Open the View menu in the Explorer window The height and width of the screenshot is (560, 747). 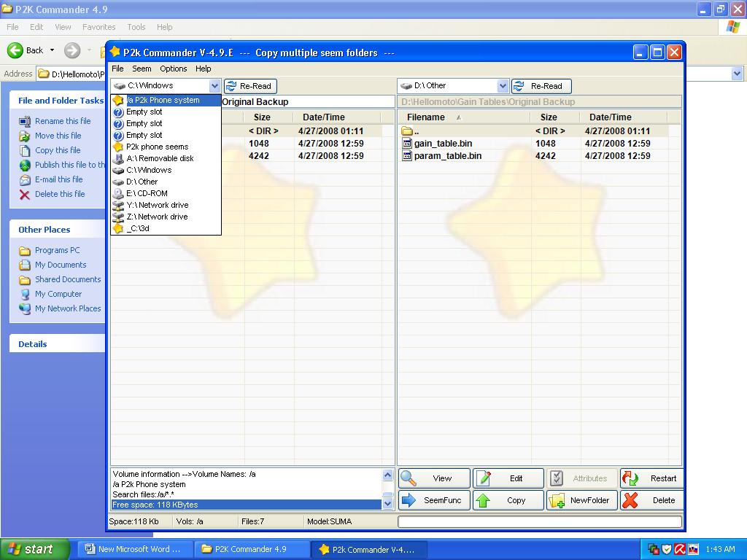tap(63, 27)
